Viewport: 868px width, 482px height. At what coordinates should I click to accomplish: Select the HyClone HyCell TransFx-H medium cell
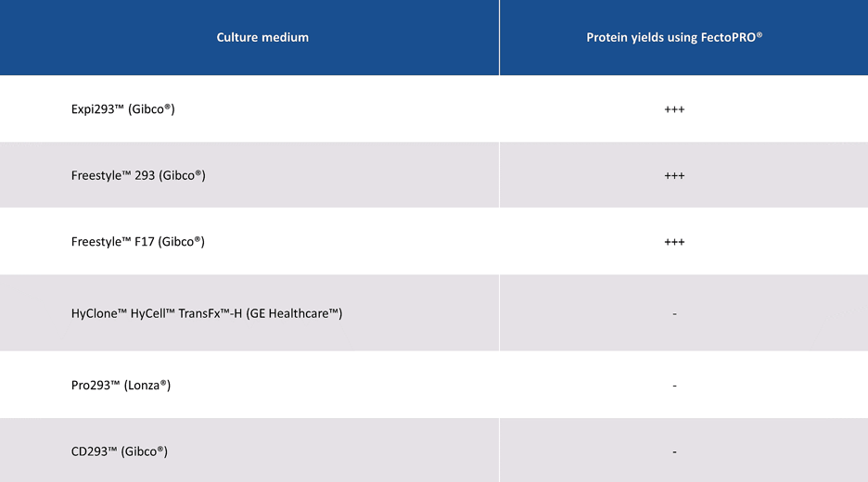207,313
